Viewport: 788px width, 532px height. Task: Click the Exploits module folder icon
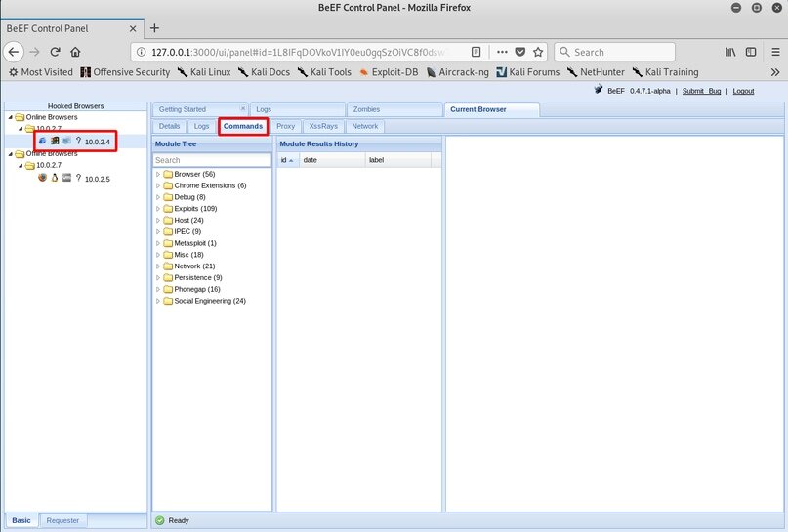tap(168, 209)
